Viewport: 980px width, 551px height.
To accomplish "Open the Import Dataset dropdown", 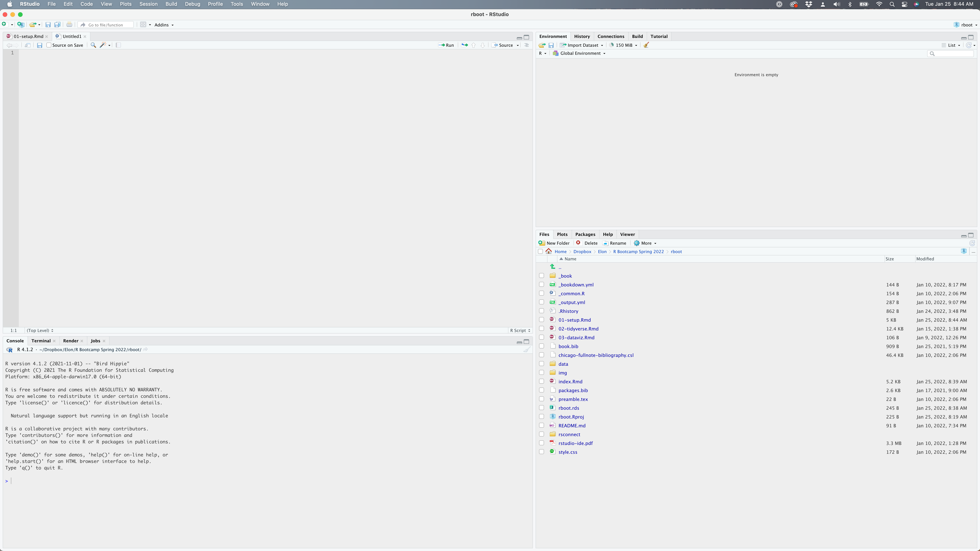I will click(582, 45).
